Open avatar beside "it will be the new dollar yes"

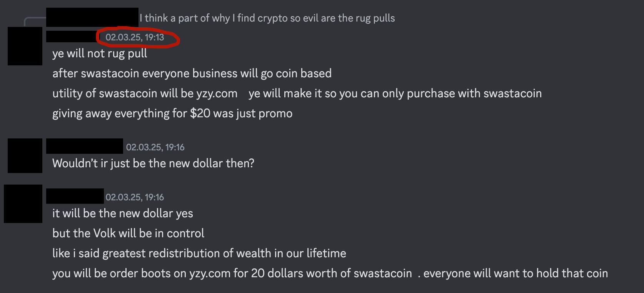pyautogui.click(x=23, y=204)
